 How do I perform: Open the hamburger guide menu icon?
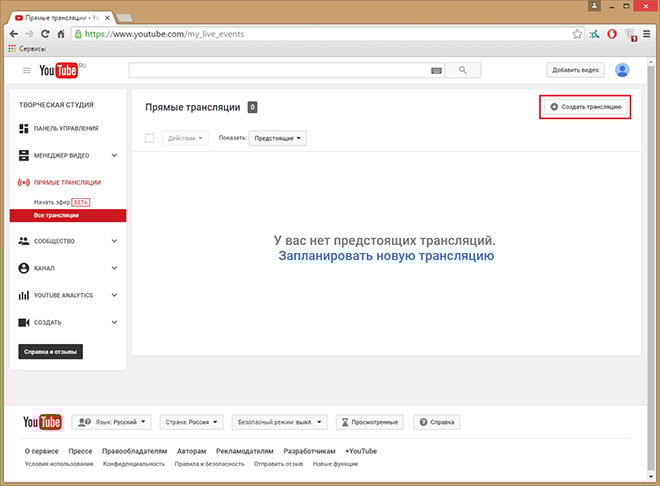click(26, 70)
